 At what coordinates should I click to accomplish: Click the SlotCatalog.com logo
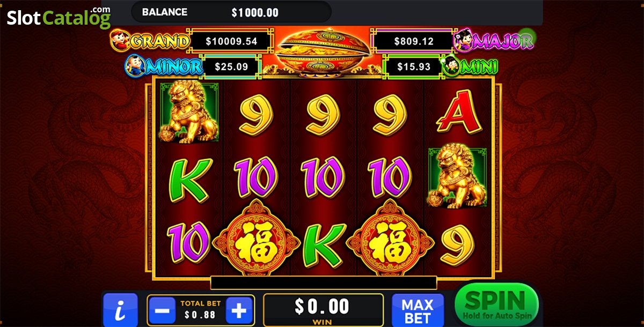pyautogui.click(x=58, y=18)
